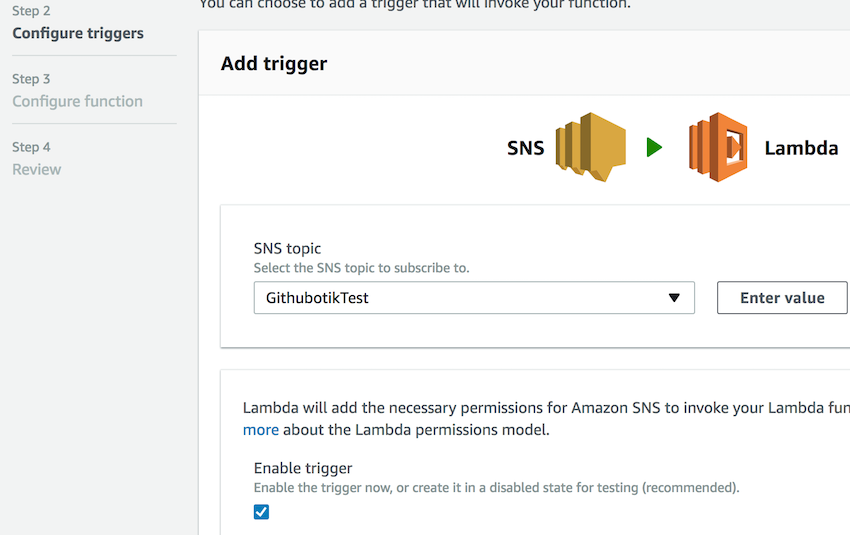The height and width of the screenshot is (535, 850).
Task: Uncheck the Enable trigger checkbox
Action: coord(261,512)
